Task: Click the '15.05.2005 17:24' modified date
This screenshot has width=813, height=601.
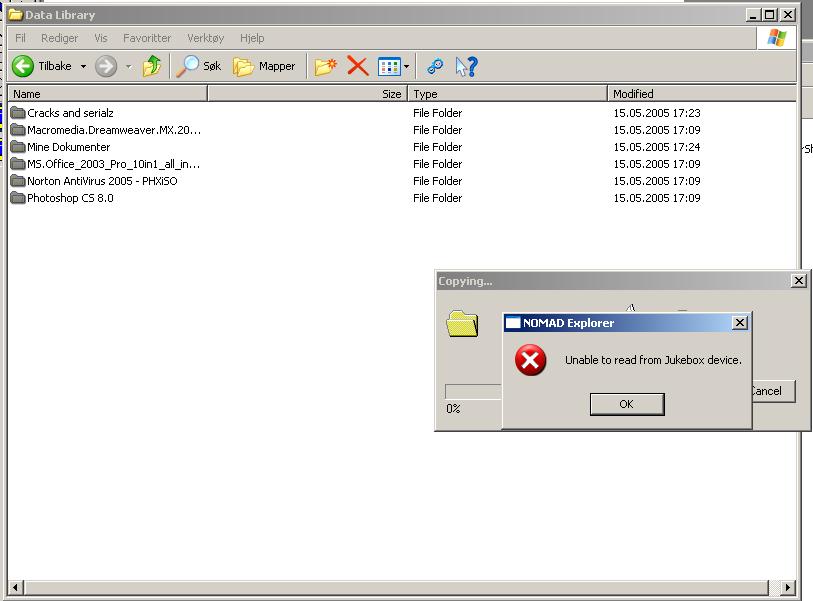Action: [657, 147]
